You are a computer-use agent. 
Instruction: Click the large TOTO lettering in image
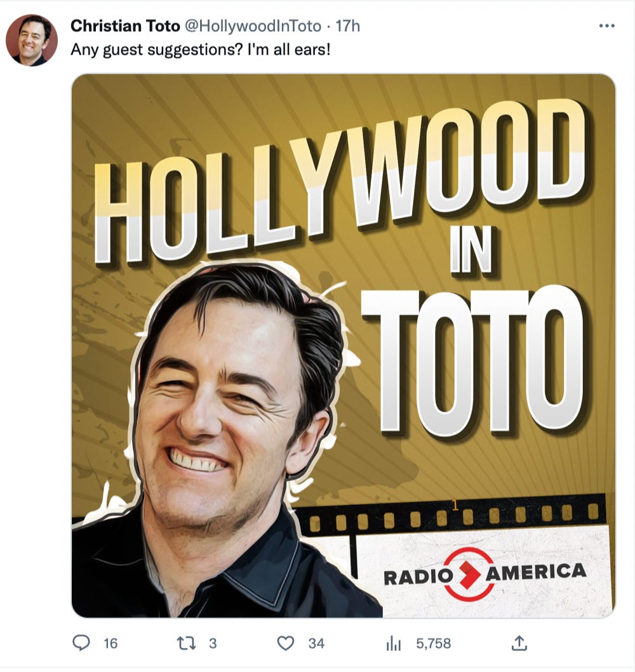pos(476,360)
